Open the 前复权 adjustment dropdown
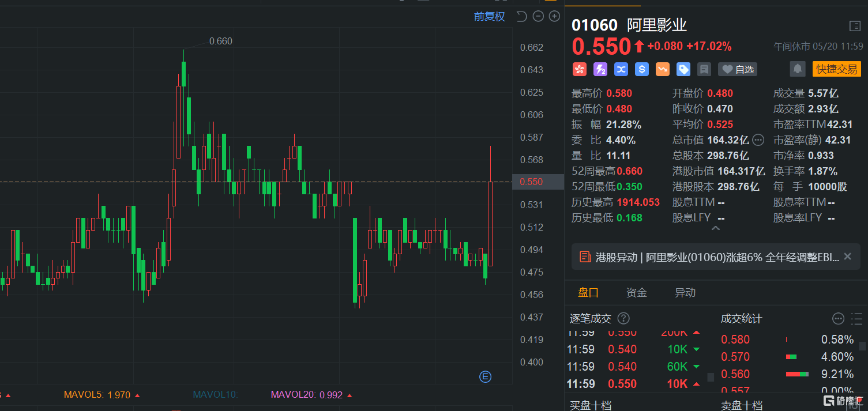Screen dimensions: 868x411 (x=489, y=16)
